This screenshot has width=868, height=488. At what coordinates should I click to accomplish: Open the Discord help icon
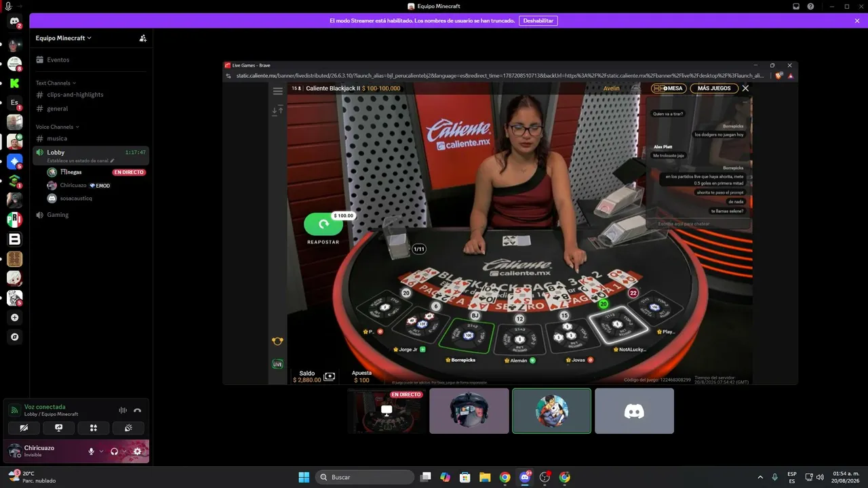pyautogui.click(x=810, y=6)
